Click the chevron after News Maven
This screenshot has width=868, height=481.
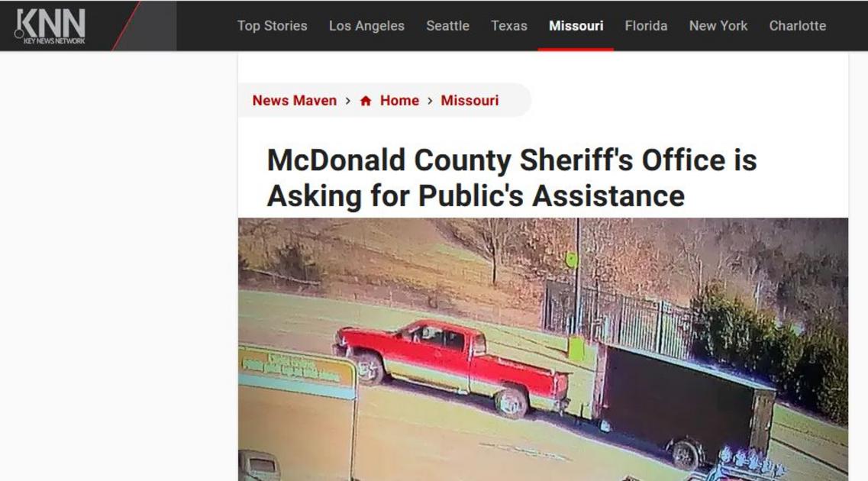click(x=348, y=101)
